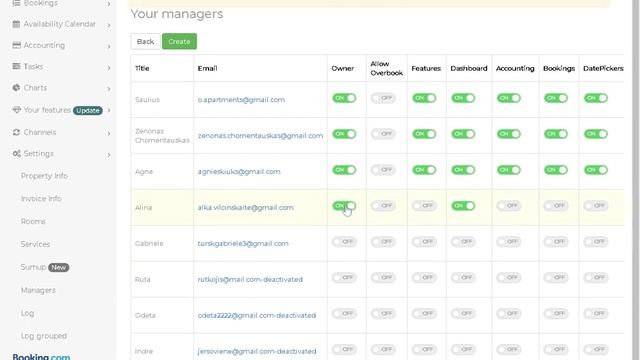Expand the Tasks menu chevron
The height and width of the screenshot is (360, 640).
(x=109, y=68)
